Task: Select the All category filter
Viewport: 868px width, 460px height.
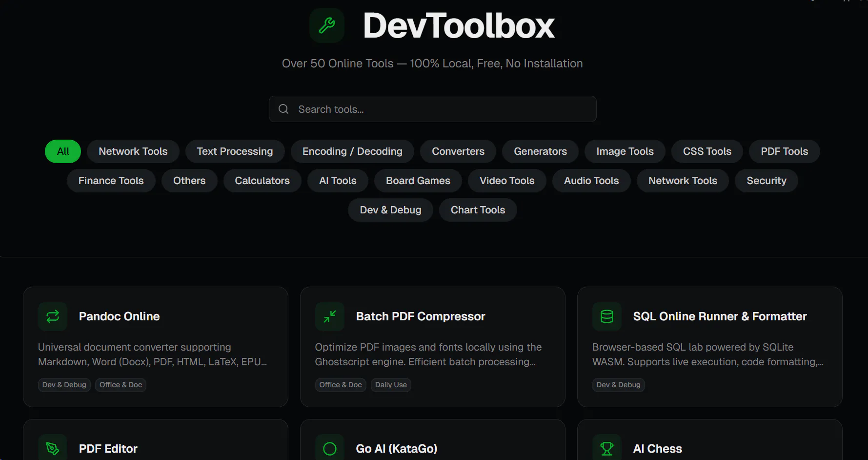Action: click(x=63, y=151)
